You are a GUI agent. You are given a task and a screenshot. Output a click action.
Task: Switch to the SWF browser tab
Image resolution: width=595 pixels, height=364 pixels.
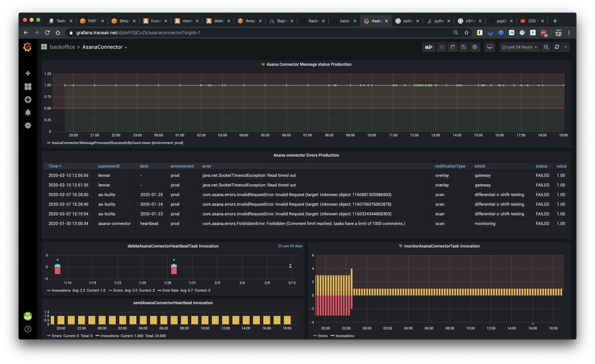92,21
